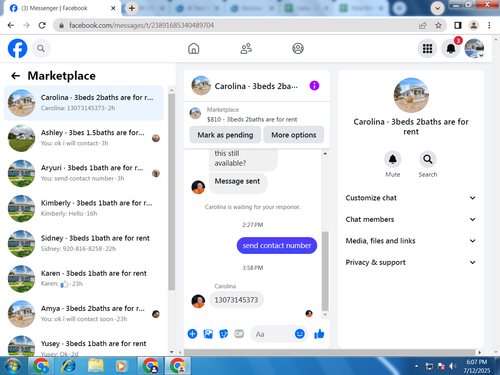Open a new browser tab with plus
This screenshot has width=500, height=375.
132,8
